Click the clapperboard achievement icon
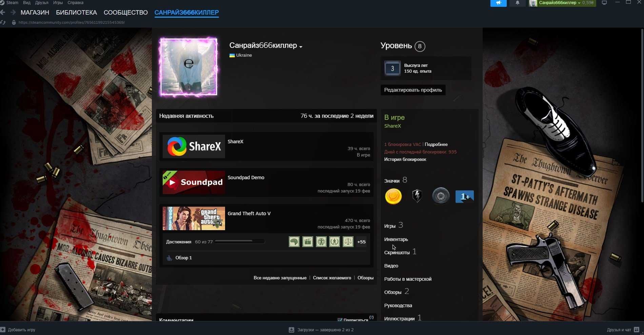This screenshot has width=644, height=335. click(308, 242)
